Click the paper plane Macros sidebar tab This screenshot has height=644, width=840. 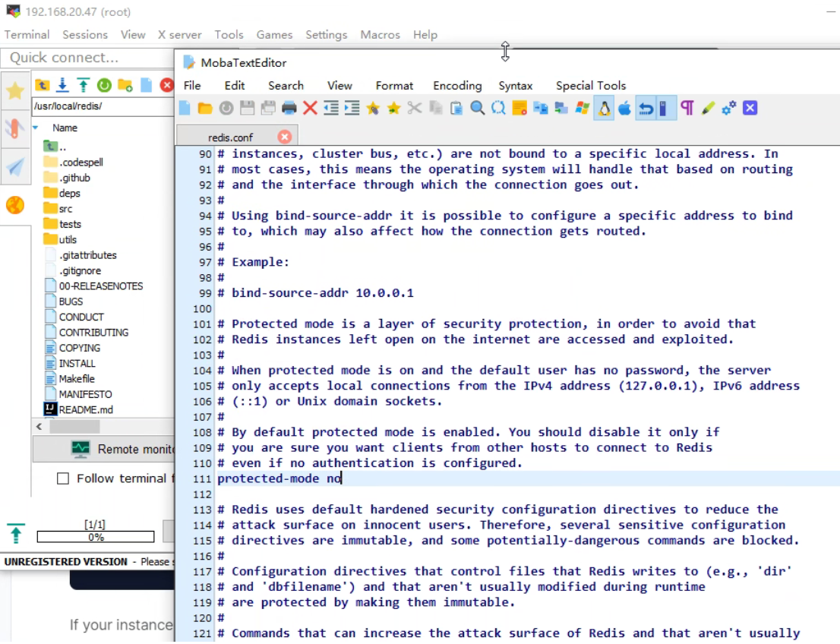coord(15,167)
